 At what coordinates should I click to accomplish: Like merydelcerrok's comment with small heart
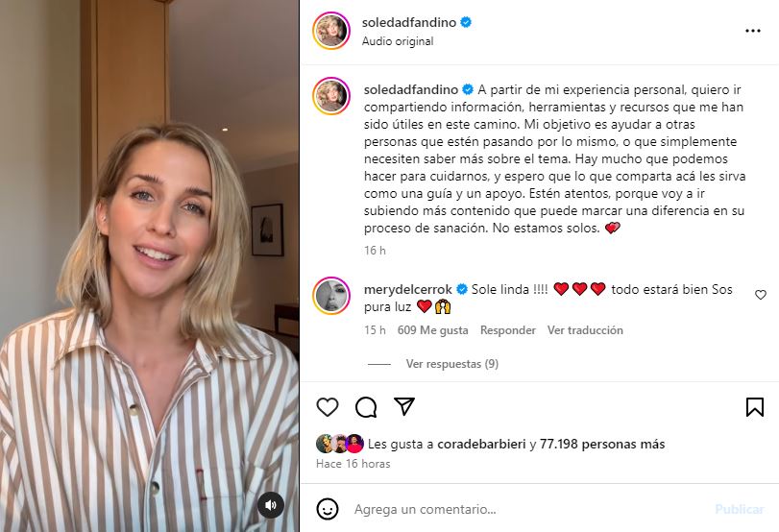tap(761, 295)
